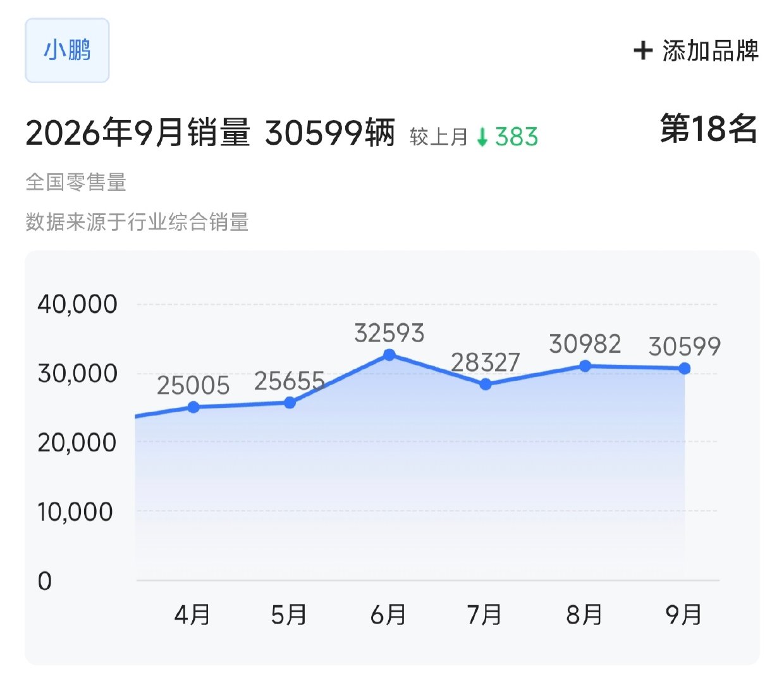This screenshot has height=683, width=784.
Task: Click the 32593 value label
Action: pos(389,333)
